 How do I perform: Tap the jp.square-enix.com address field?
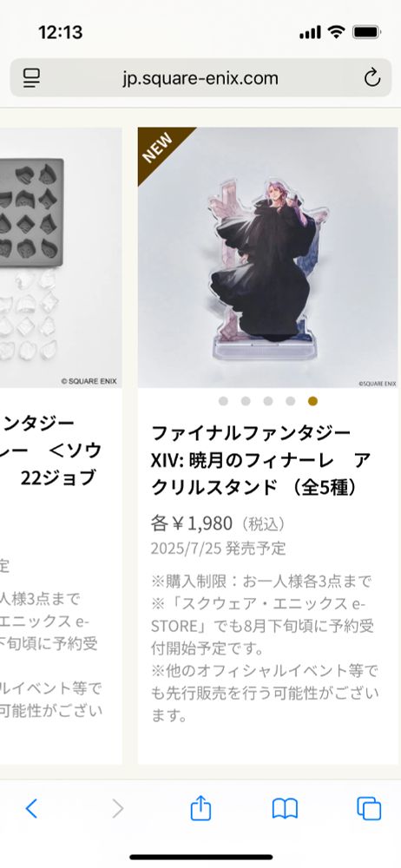(200, 78)
